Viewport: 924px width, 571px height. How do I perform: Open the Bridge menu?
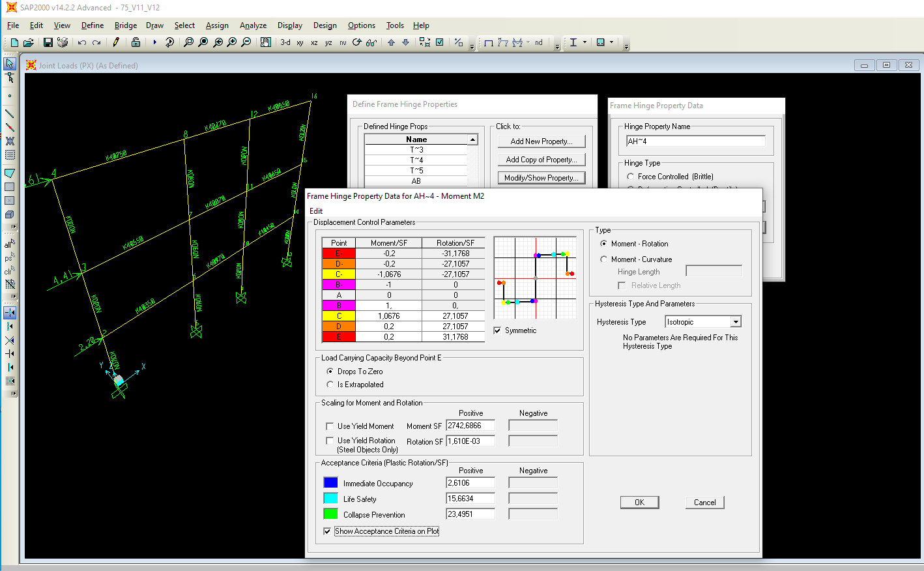126,25
